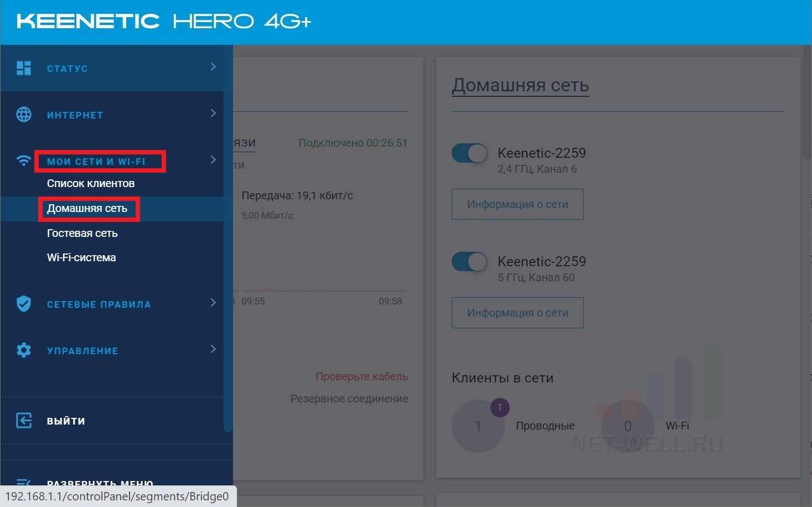812x507 pixels.
Task: Click the Wi-Fi networks icon in sidebar
Action: point(24,161)
